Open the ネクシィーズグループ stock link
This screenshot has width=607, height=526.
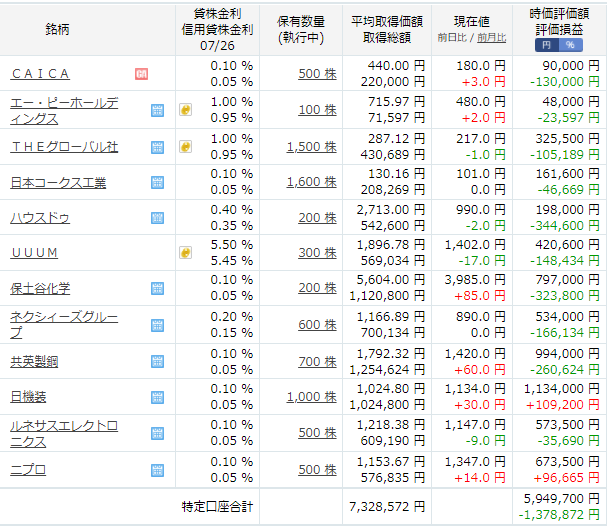coord(64,325)
